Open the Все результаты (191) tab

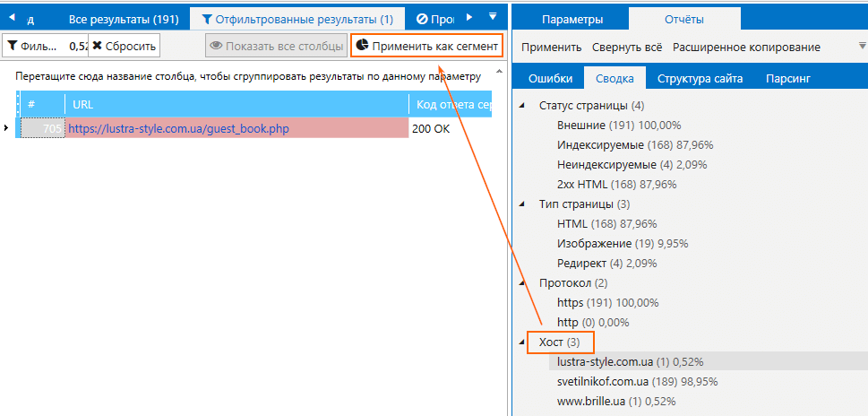coord(124,19)
